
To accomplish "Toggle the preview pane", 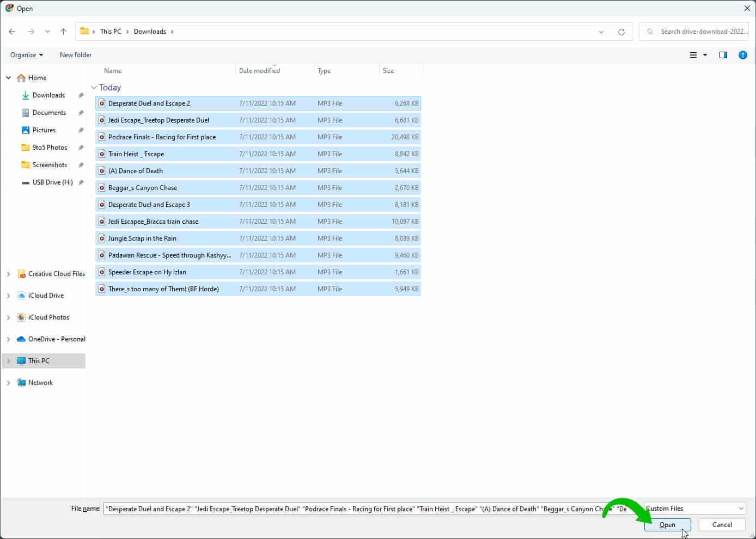I will [723, 54].
